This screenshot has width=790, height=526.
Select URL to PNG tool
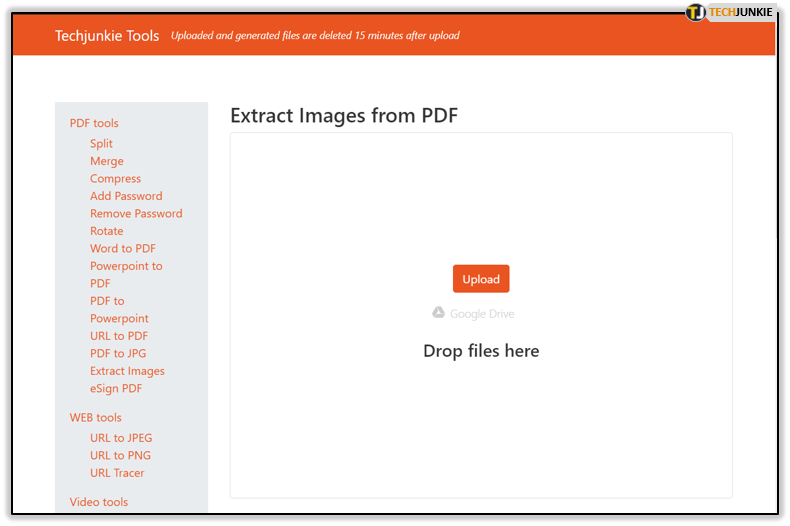120,455
